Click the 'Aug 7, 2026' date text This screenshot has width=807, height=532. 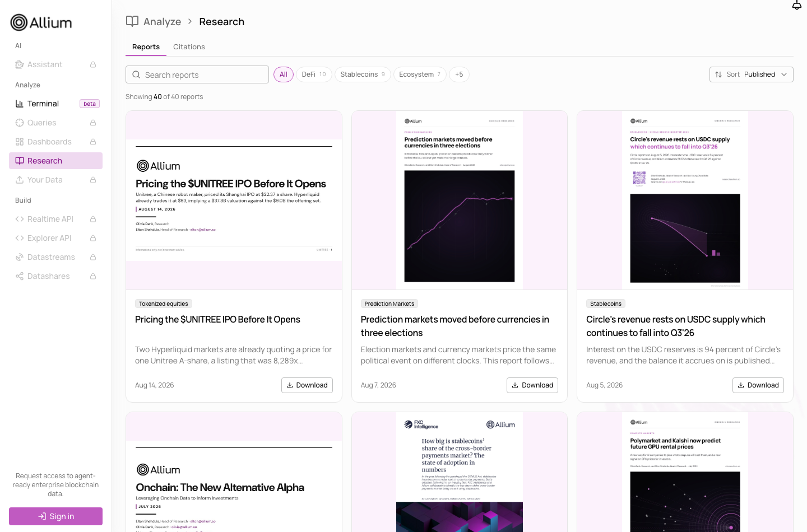click(378, 385)
